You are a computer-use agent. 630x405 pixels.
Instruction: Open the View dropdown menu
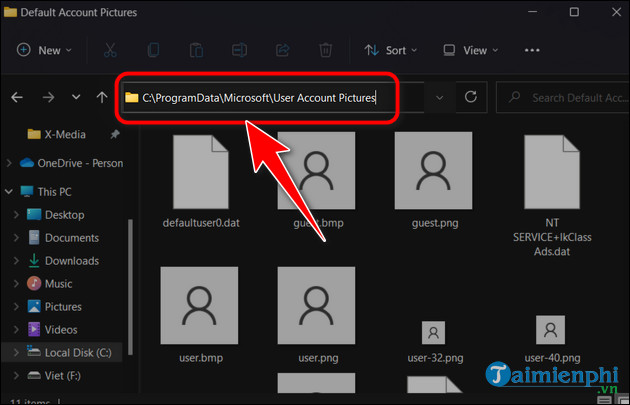(470, 50)
